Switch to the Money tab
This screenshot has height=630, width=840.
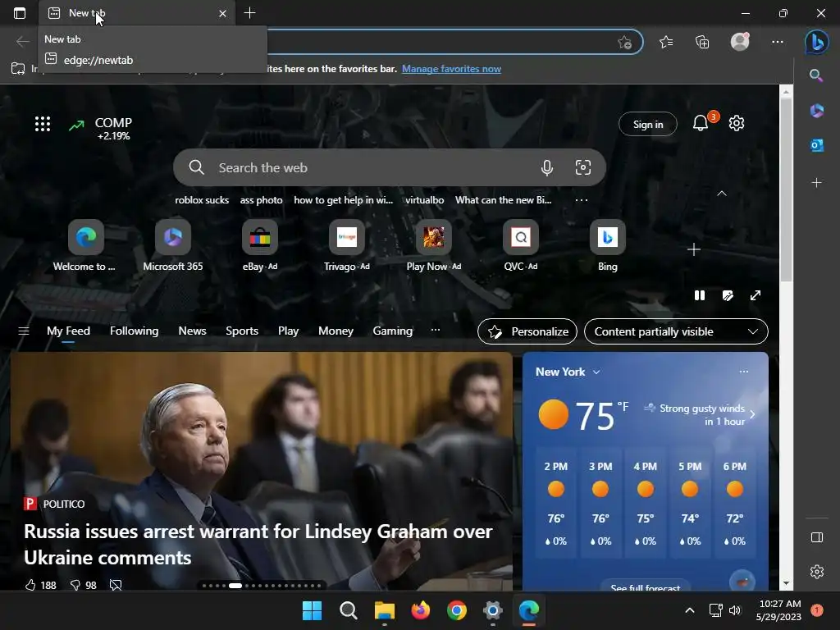(x=336, y=331)
